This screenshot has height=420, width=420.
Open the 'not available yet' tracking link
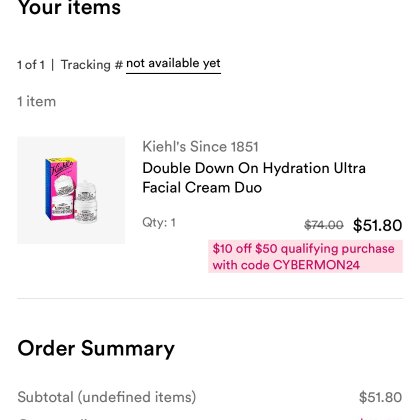tap(173, 63)
